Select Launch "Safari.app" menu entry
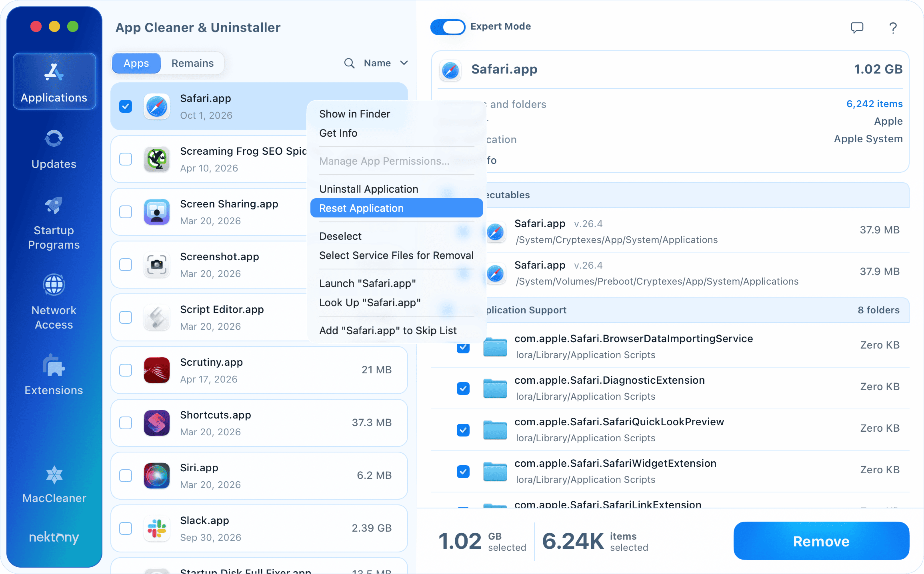 coord(396,283)
